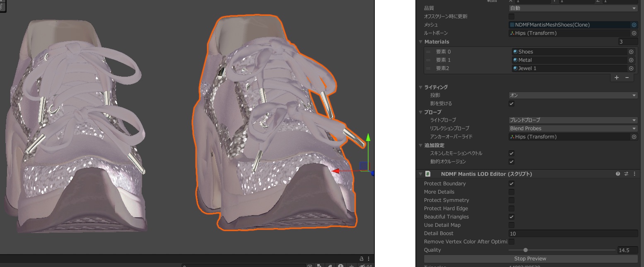Open the three-dot menu of NDMF Mantis LOD Editor
644x267 pixels.
pos(634,174)
